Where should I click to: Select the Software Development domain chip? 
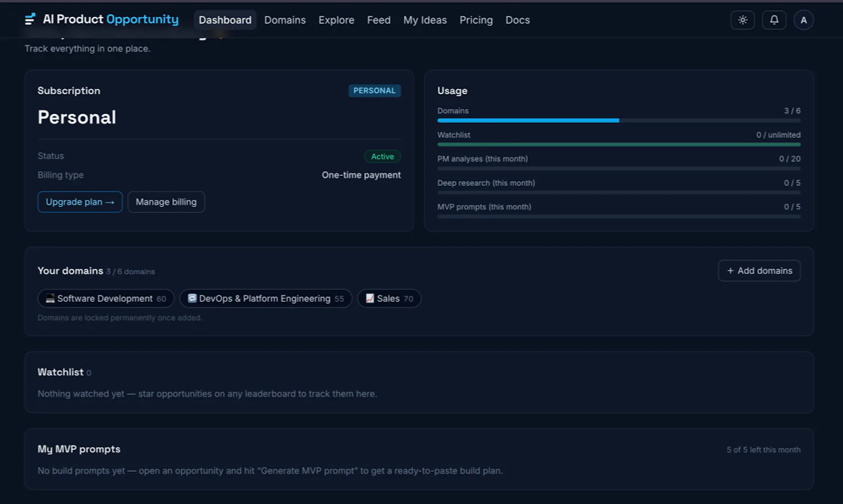tap(106, 299)
